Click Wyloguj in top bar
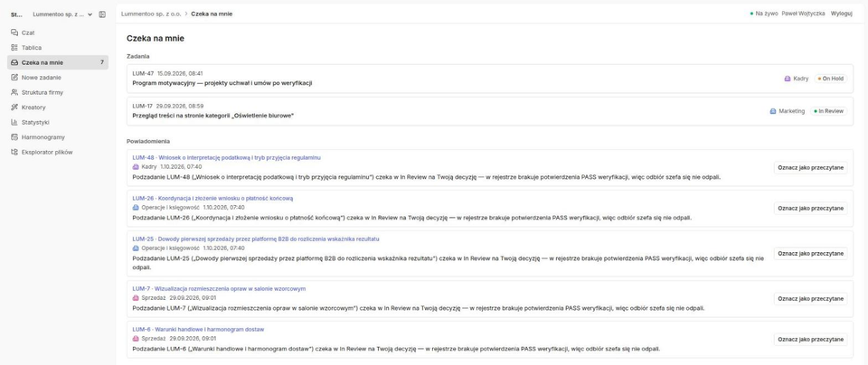 coord(842,14)
